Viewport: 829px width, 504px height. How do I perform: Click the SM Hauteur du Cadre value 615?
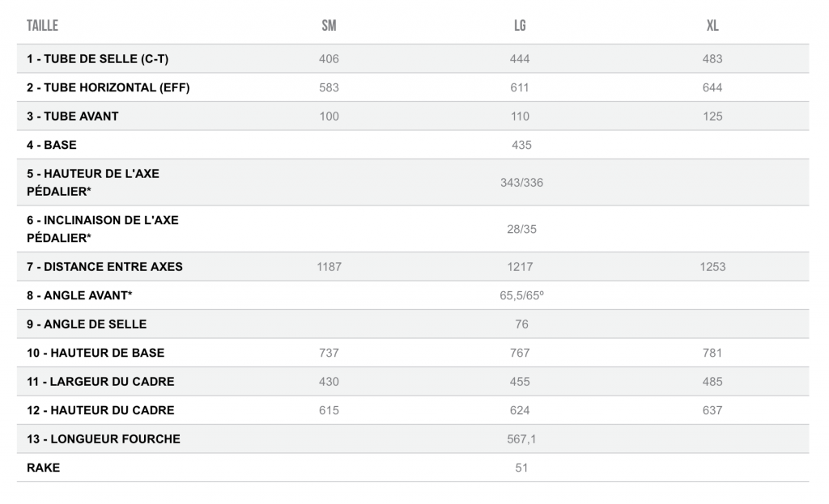pyautogui.click(x=329, y=410)
